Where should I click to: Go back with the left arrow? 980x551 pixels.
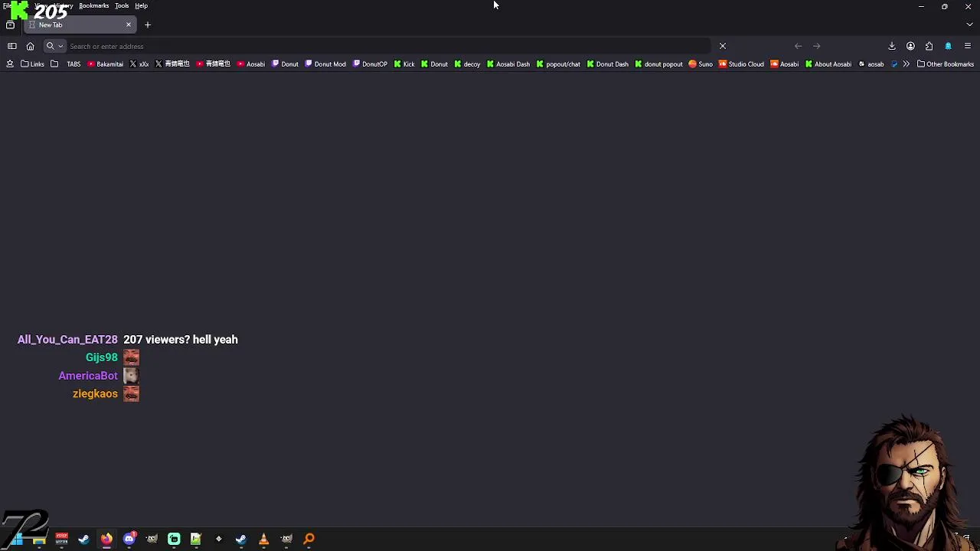798,46
